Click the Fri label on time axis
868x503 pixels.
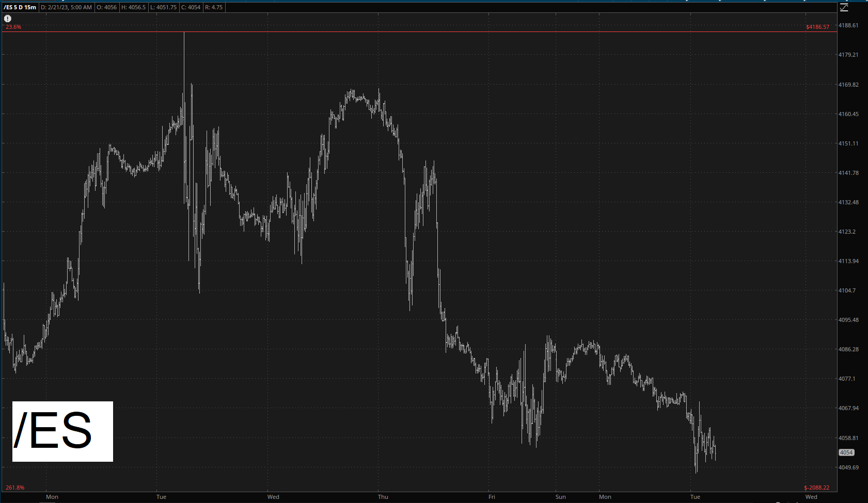coord(492,497)
